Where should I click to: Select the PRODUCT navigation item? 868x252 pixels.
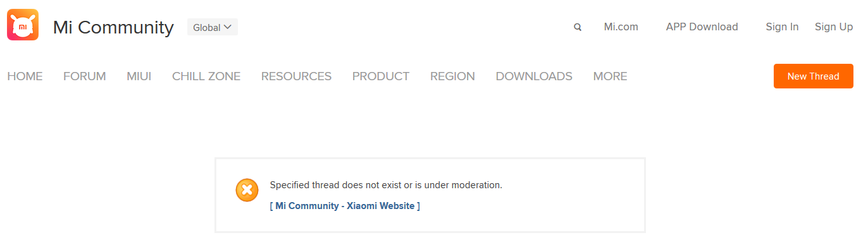click(x=381, y=76)
